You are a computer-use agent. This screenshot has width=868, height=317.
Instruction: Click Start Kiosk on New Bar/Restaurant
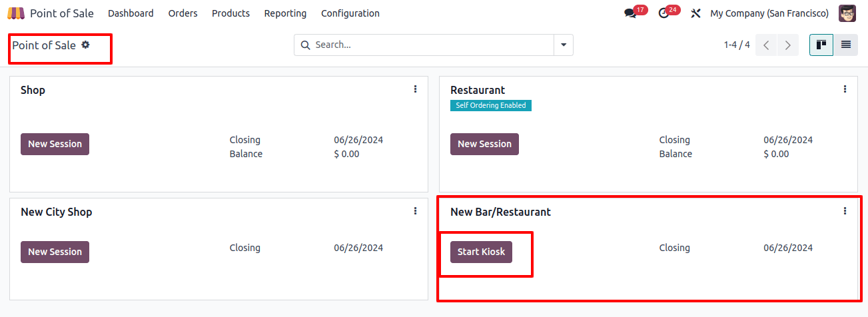click(481, 252)
